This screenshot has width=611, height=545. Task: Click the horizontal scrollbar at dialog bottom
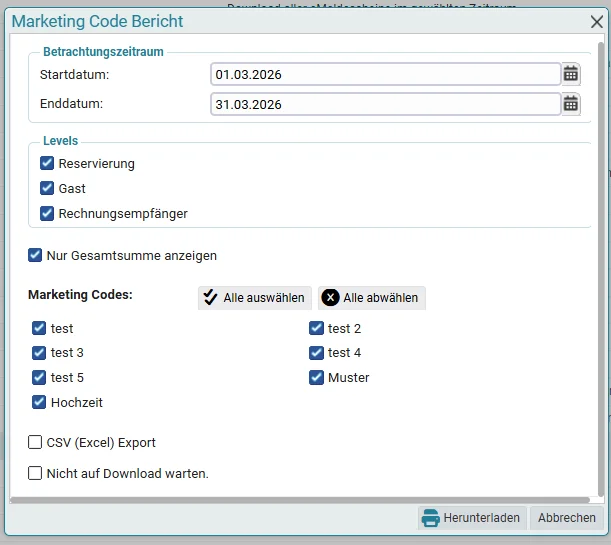(300, 500)
